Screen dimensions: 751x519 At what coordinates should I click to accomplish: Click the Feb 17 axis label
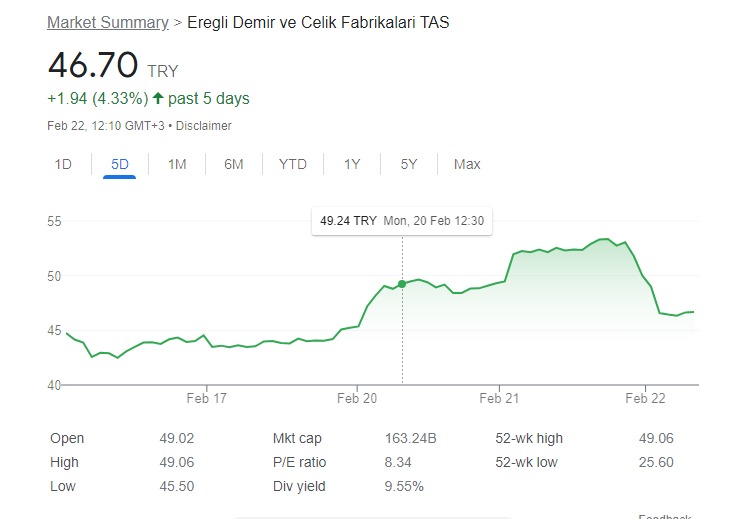206,398
